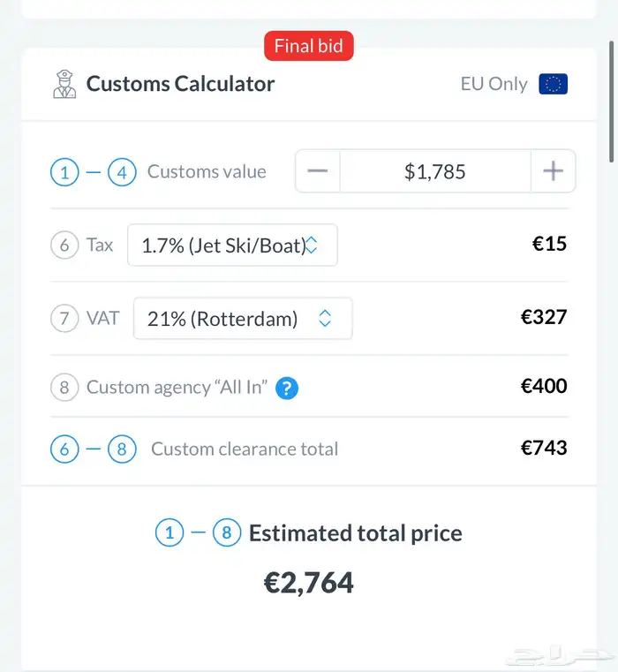
Task: Click the Custom clearance total label
Action: click(245, 449)
